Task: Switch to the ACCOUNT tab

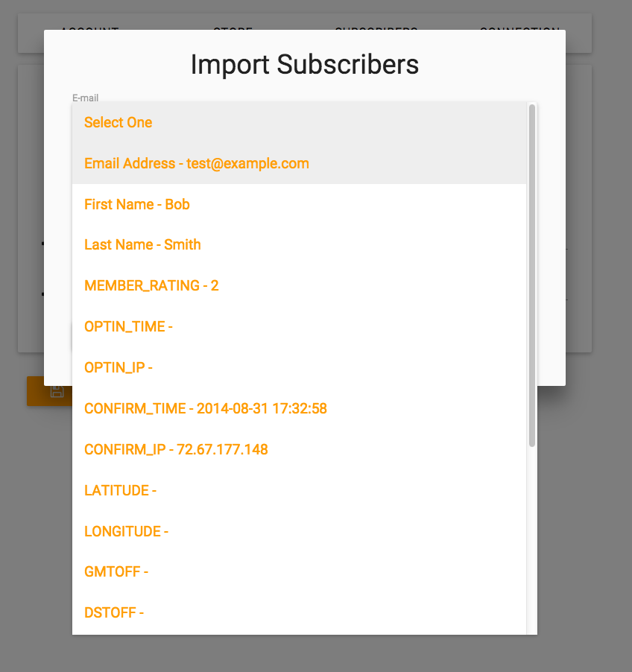Action: pos(89,28)
